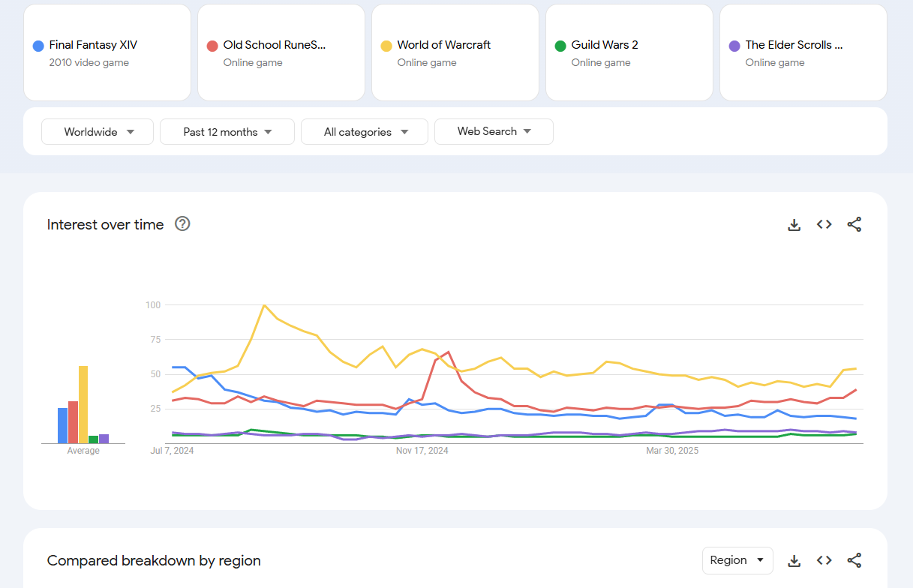Click the Average label under bars

[83, 451]
